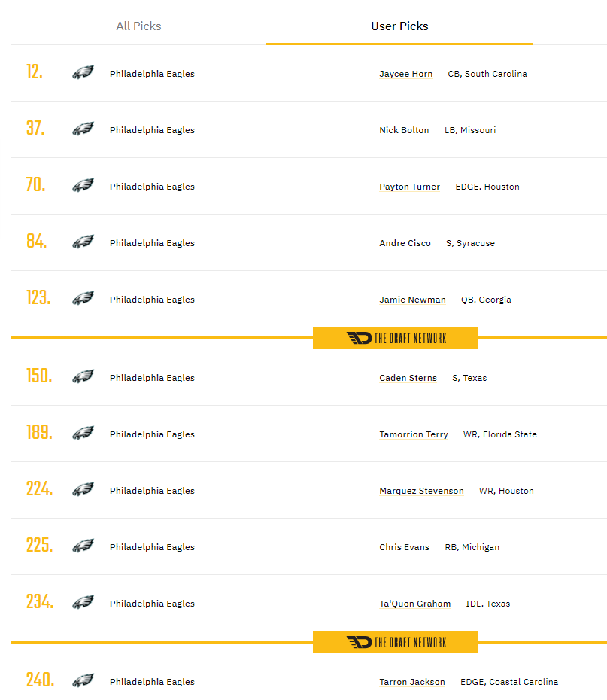Open Tamorrion Terry player link
The height and width of the screenshot is (700, 607).
point(414,434)
